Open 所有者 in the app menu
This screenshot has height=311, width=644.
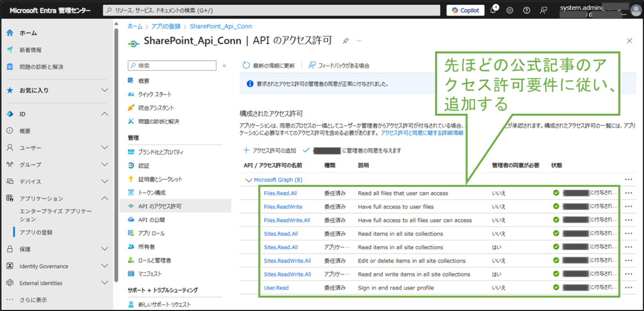[x=147, y=247]
